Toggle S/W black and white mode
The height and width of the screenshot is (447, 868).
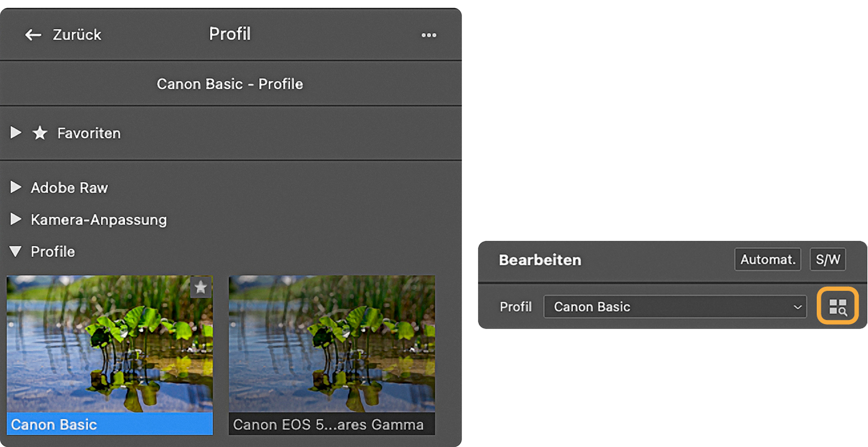(827, 259)
